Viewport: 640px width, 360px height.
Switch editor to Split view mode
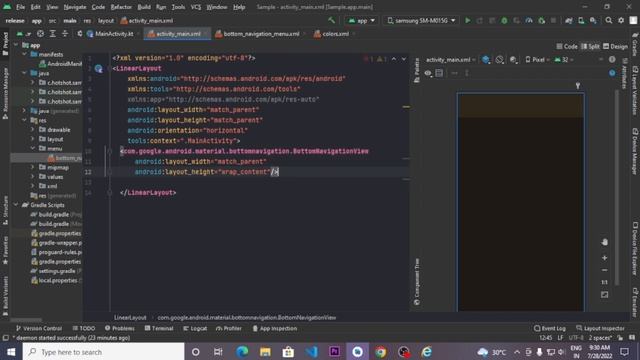click(x=590, y=47)
